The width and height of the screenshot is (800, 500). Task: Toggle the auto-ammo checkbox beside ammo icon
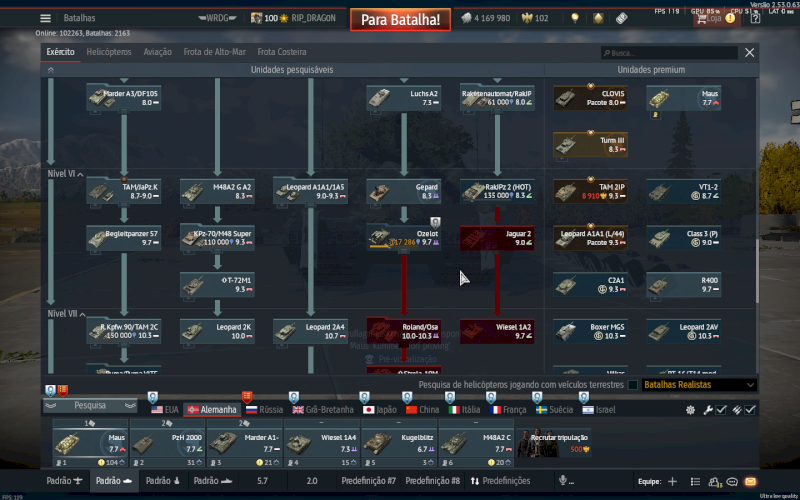[749, 410]
